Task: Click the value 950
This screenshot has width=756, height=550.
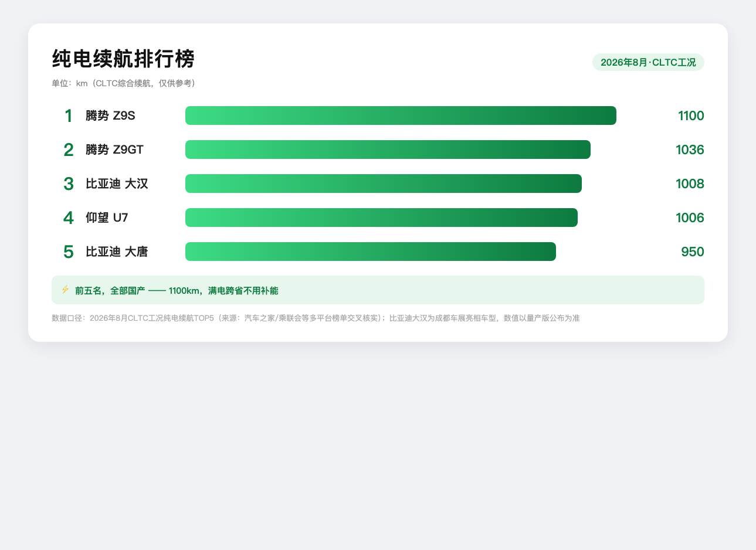Action: (x=693, y=252)
